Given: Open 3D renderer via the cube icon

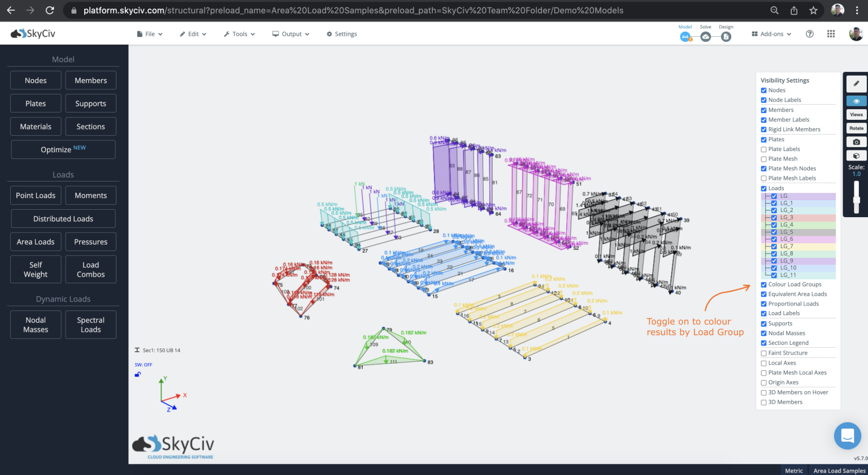Looking at the screenshot, I should [x=856, y=156].
